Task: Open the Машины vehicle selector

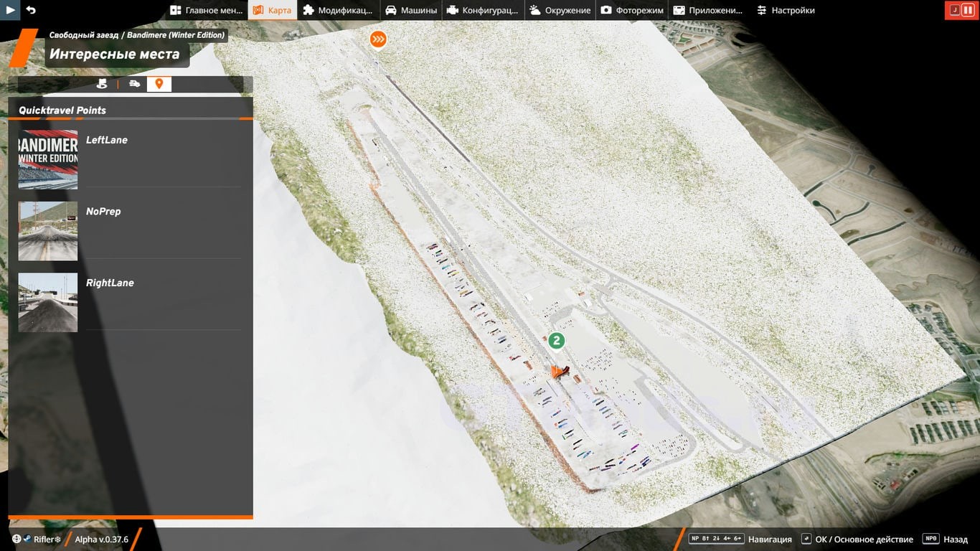Action: [411, 10]
